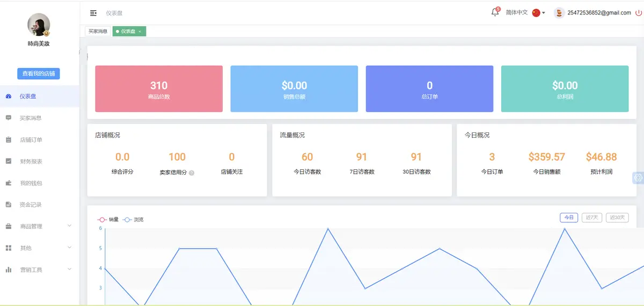
Task: Click the 店铺关注 label
Action: coord(232,172)
